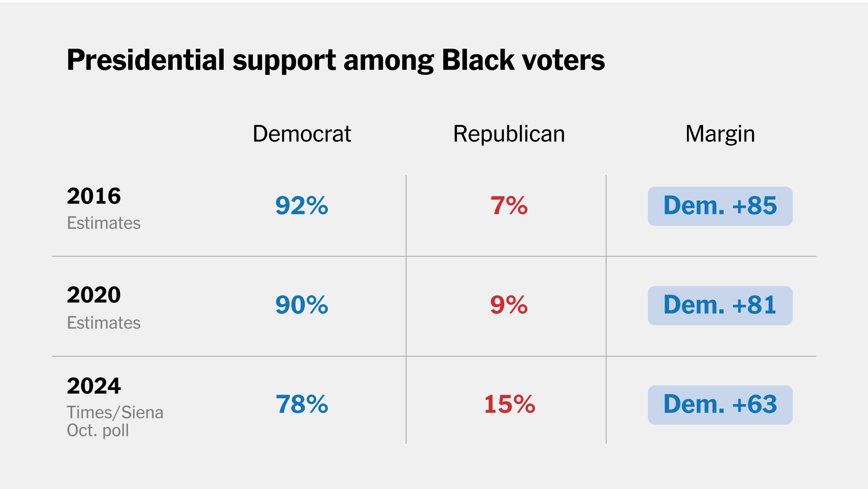Click the Dem. +81 margin badge

coord(720,305)
